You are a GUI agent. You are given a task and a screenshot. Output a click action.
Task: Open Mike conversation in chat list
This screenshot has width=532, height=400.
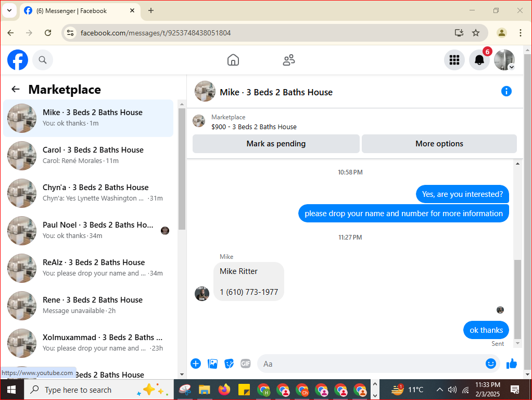point(88,118)
